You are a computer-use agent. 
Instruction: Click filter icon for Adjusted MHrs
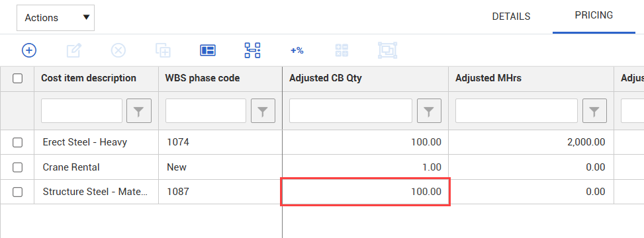coord(595,111)
